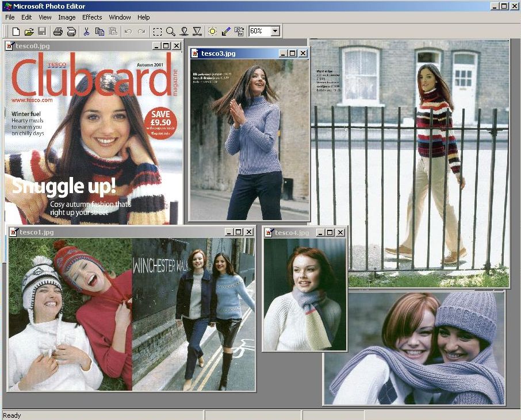Click the Save floppy disk icon

tap(42, 32)
